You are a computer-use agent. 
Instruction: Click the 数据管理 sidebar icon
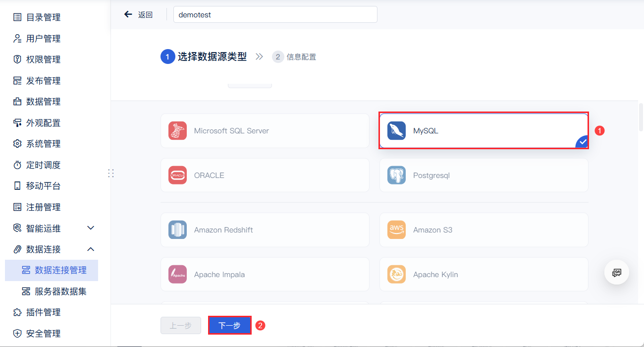17,102
